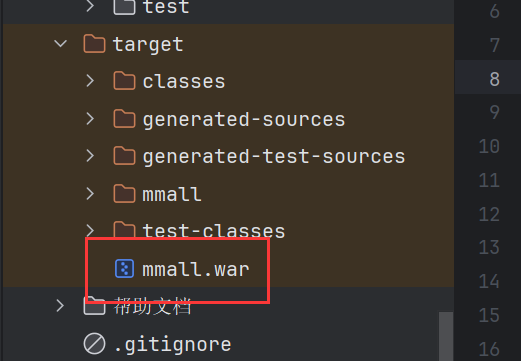Image resolution: width=521 pixels, height=361 pixels.
Task: Click the project tree vertical scrollbar
Action: coord(446,336)
